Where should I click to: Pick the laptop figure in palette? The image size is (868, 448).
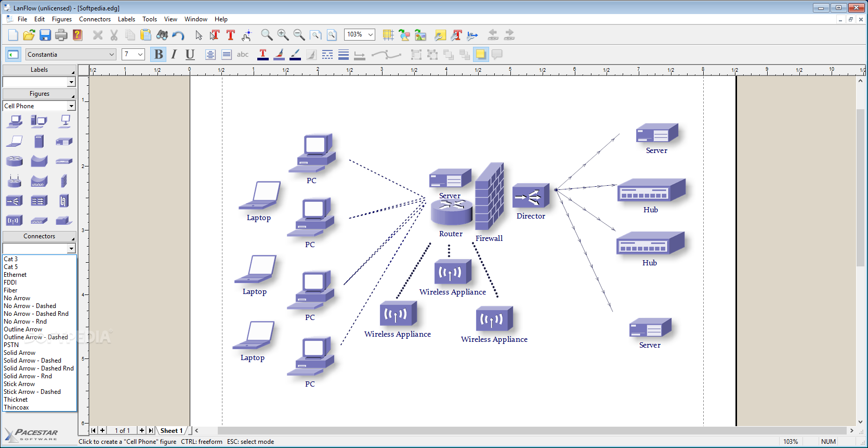coord(15,141)
